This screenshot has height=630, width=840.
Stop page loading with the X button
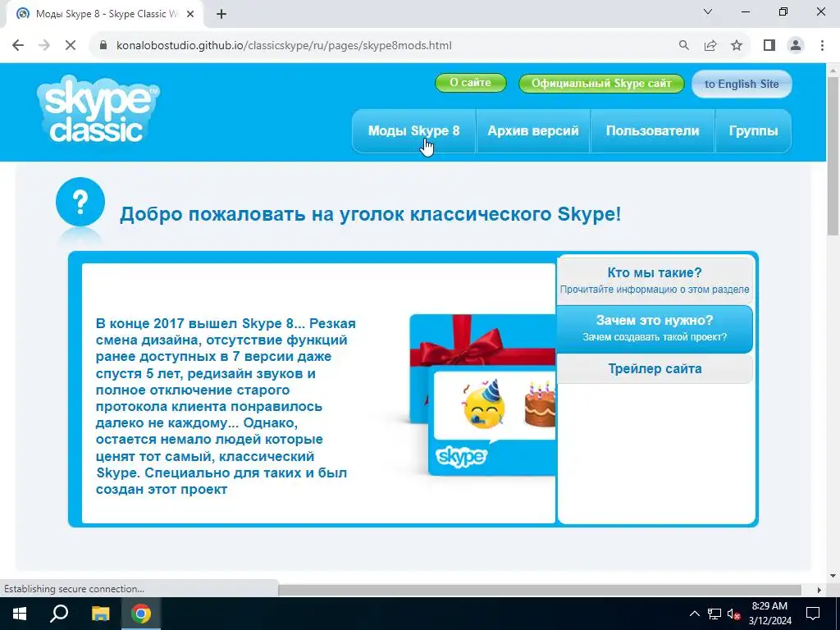click(71, 46)
